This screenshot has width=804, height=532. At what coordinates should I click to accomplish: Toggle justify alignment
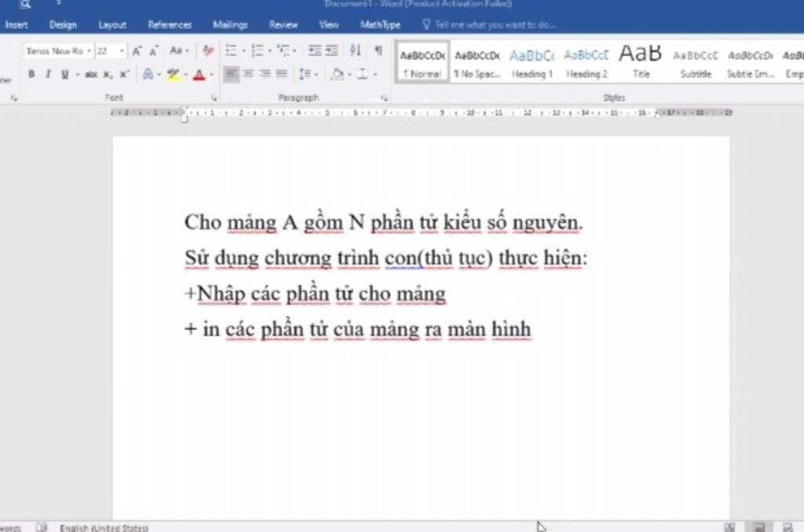pyautogui.click(x=282, y=74)
